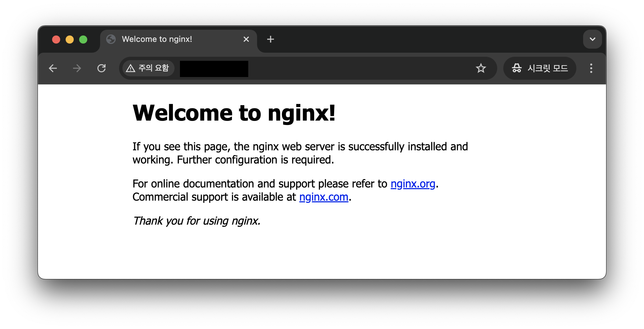
Task: Reload the nginx welcome page
Action: tap(101, 68)
